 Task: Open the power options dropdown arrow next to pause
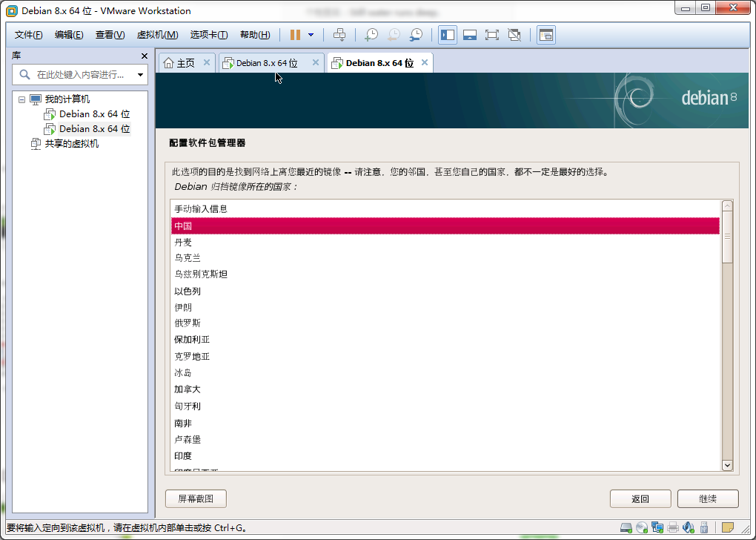point(311,35)
